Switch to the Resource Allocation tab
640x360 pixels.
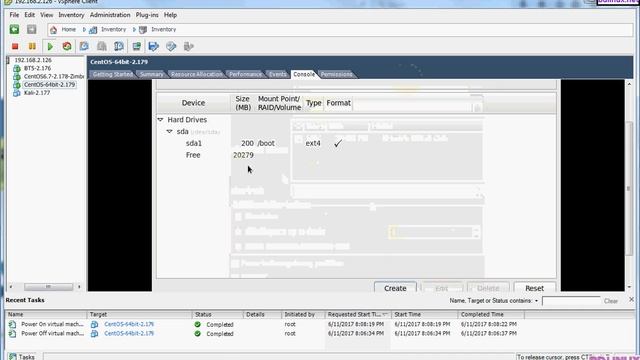point(197,74)
